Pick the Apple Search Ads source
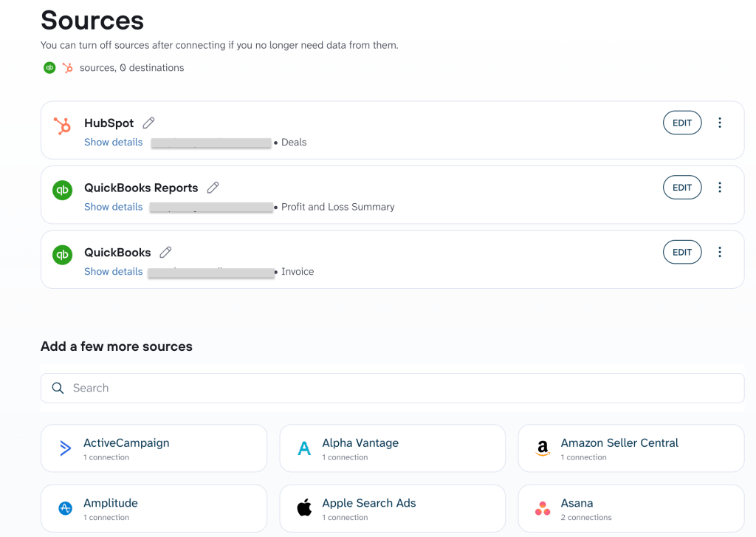The width and height of the screenshot is (756, 537). (x=393, y=508)
